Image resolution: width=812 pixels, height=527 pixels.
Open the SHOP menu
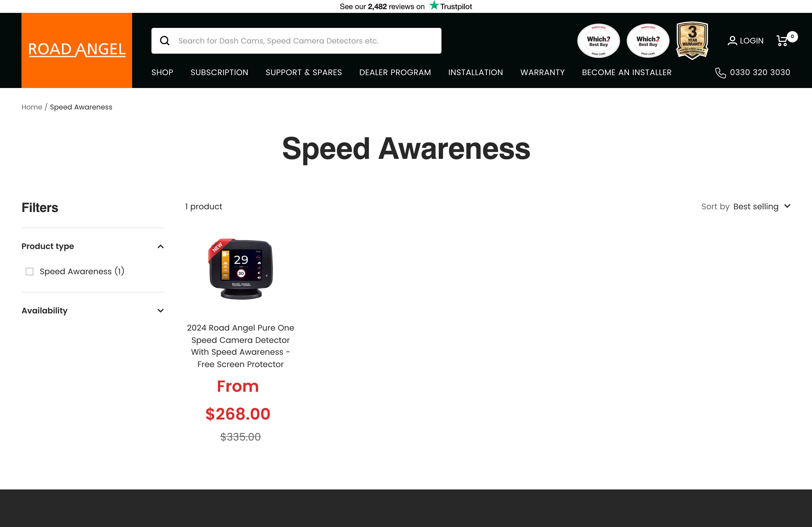(x=162, y=72)
